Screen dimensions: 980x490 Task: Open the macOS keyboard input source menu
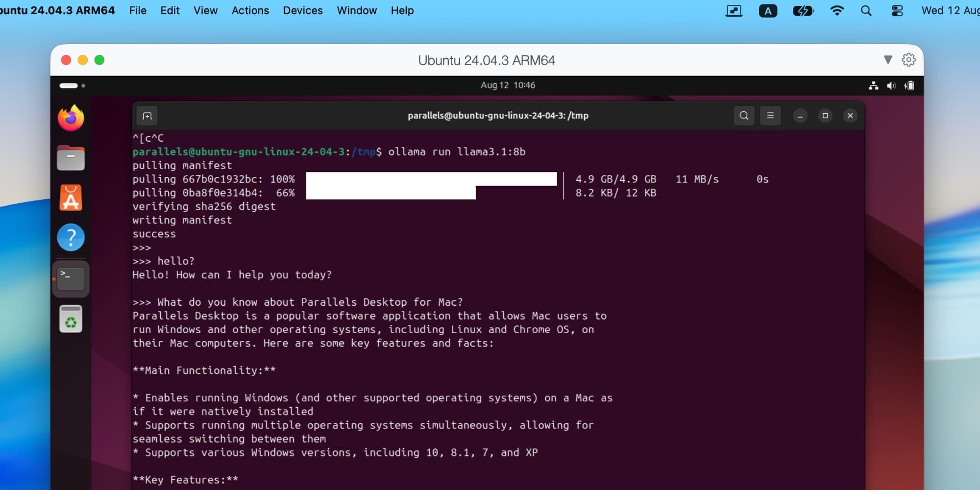(x=768, y=11)
